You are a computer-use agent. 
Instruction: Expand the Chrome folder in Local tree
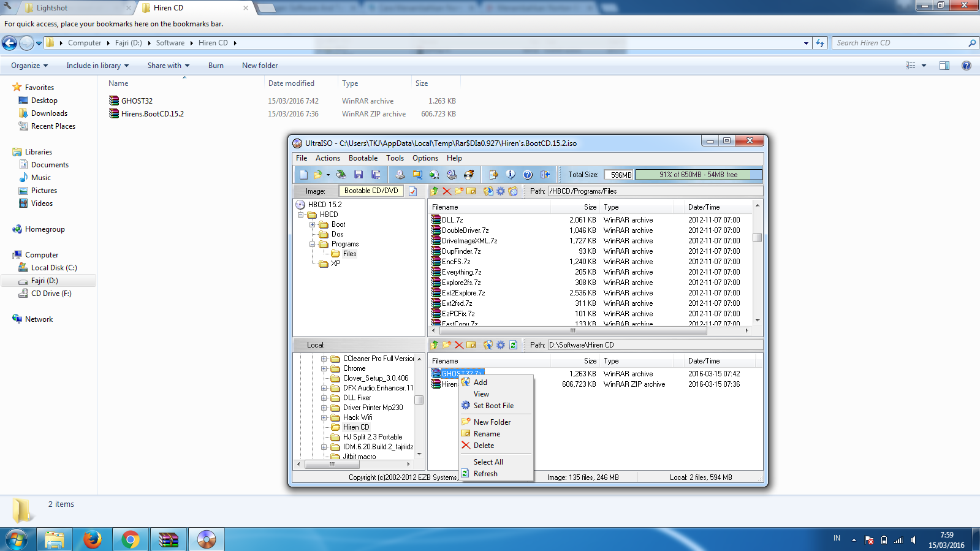324,368
